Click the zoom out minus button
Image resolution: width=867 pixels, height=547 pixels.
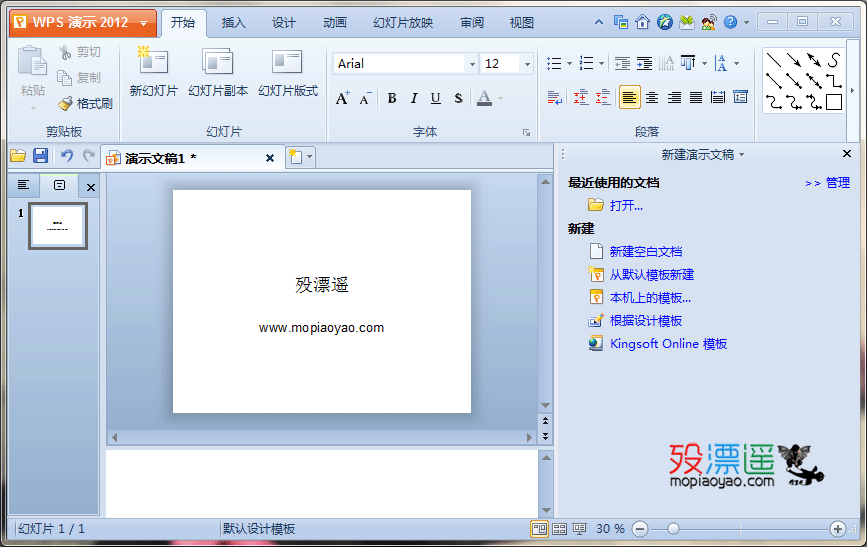point(640,529)
